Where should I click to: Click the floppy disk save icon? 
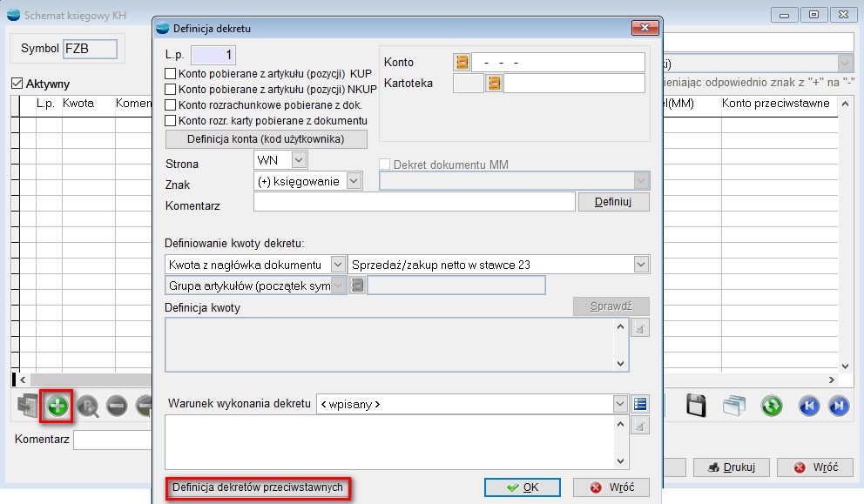click(695, 406)
